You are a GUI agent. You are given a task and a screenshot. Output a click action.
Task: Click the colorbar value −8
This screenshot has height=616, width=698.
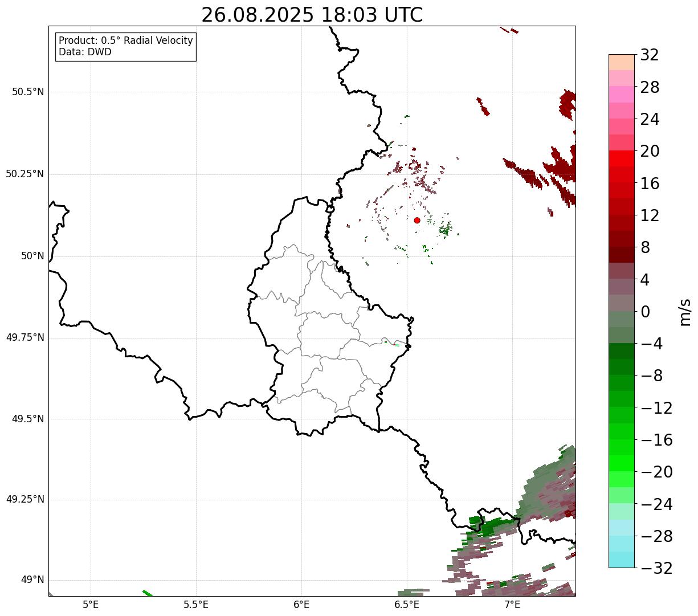[x=651, y=376]
